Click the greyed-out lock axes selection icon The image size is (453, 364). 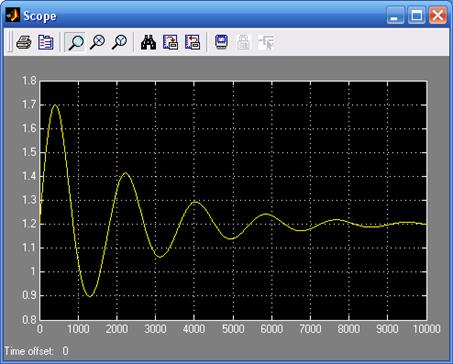[x=243, y=42]
